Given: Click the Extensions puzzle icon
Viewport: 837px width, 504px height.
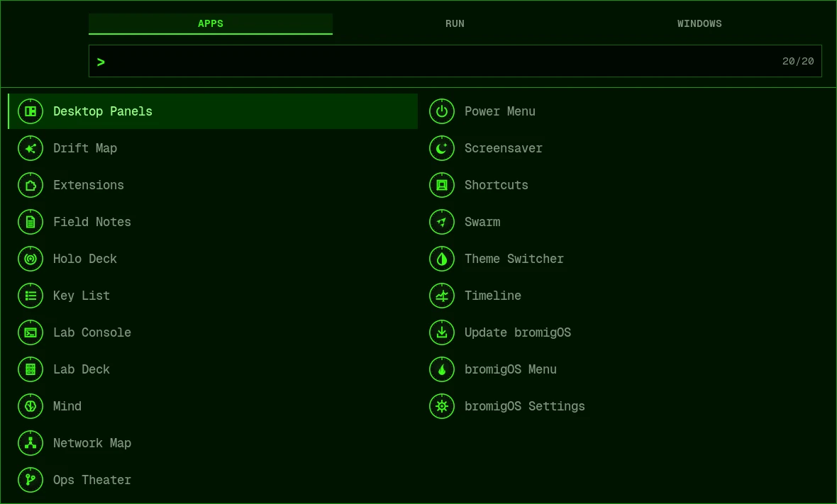Looking at the screenshot, I should point(31,185).
